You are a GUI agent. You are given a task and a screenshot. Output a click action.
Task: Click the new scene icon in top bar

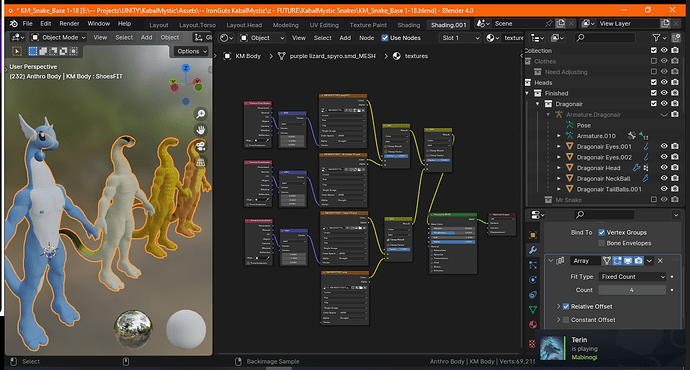click(561, 23)
